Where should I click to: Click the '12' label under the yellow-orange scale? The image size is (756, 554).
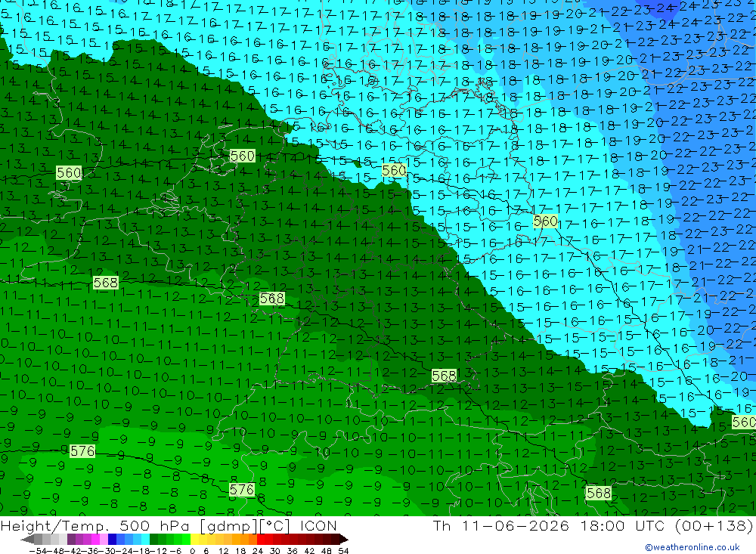coord(223,551)
